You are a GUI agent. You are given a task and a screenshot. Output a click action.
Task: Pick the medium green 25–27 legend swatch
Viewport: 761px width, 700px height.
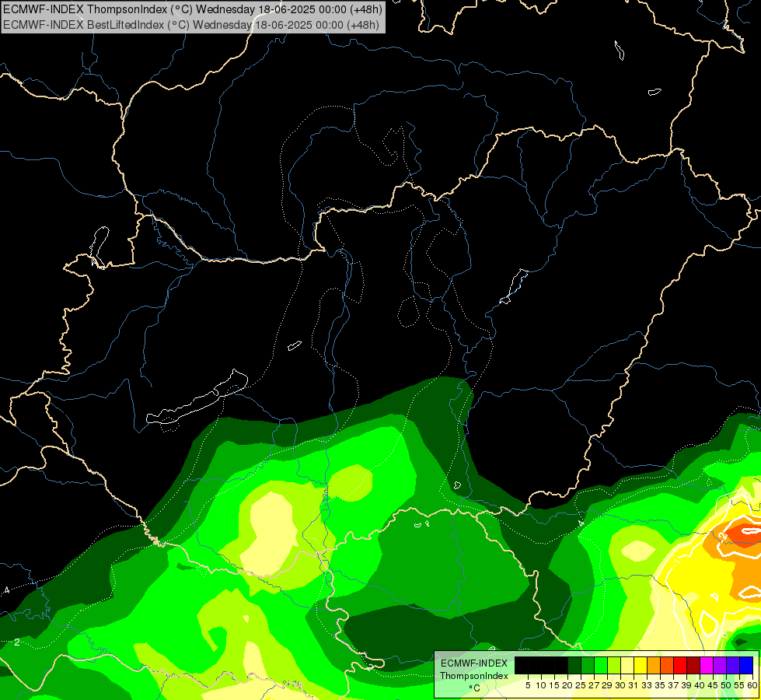tap(588, 665)
